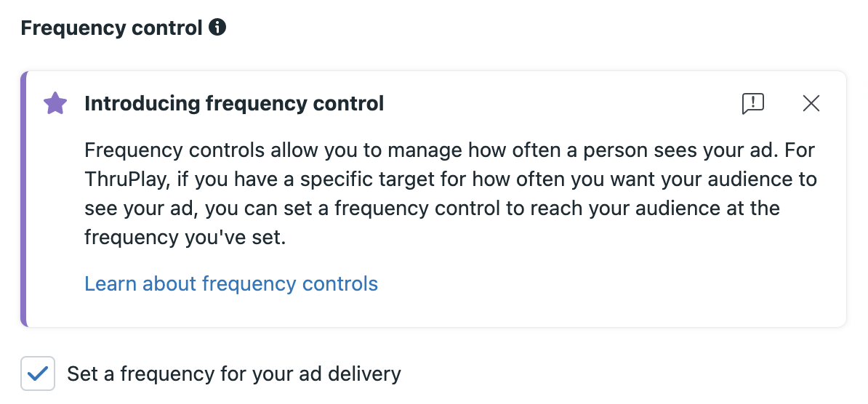Click the exclamation chat bubble icon
This screenshot has height=404, width=868.
pyautogui.click(x=753, y=103)
